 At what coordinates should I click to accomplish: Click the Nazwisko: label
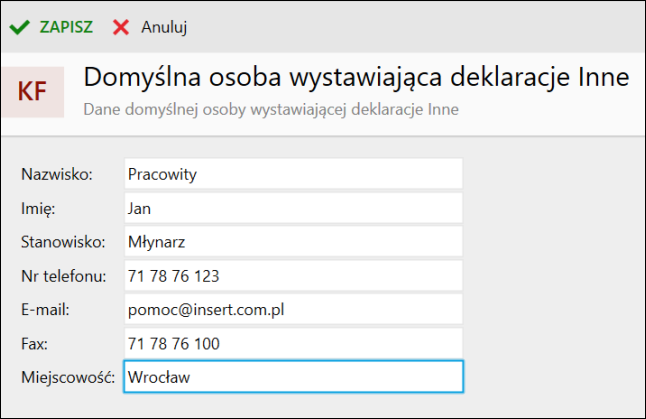pyautogui.click(x=57, y=174)
